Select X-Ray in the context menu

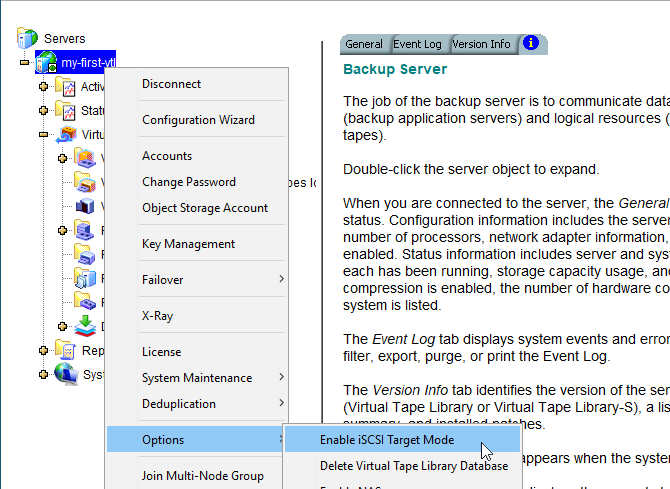(197, 315)
